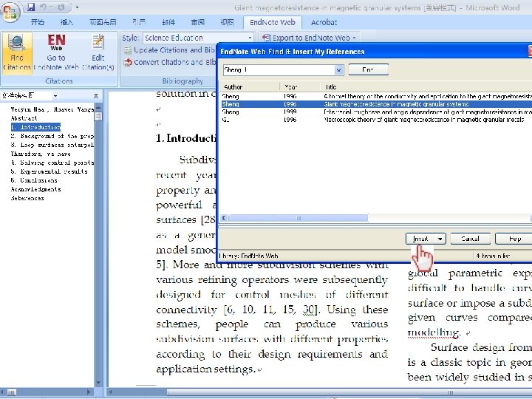This screenshot has height=399, width=532.
Task: Click the dialog horizontal scrollbar thumb
Action: (299, 218)
